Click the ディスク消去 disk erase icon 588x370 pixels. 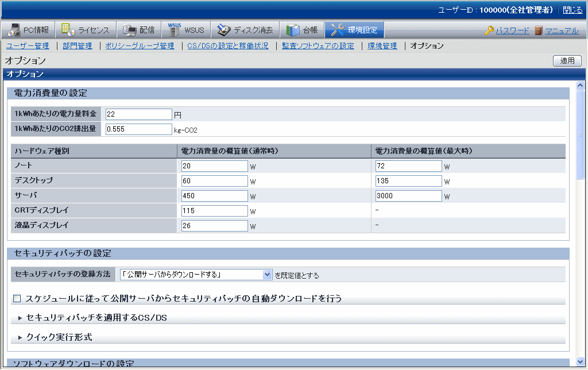pyautogui.click(x=224, y=30)
